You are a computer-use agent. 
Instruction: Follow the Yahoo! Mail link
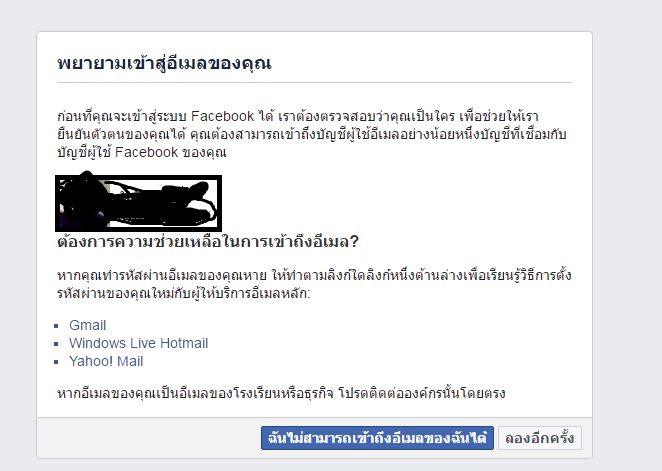[106, 361]
